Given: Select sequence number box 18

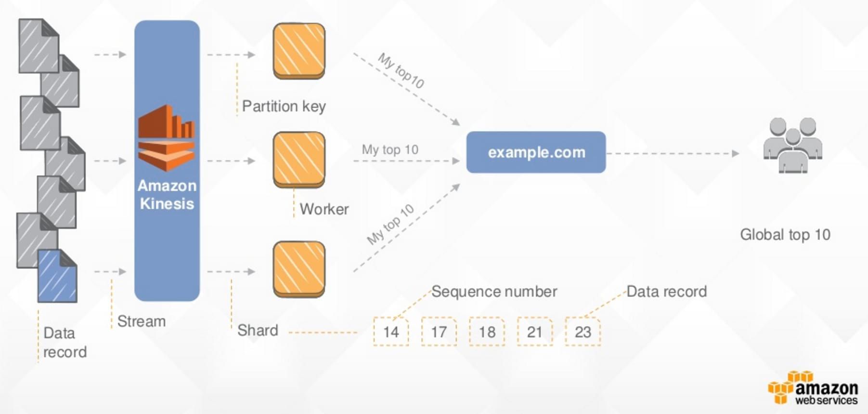Looking at the screenshot, I should pos(487,332).
